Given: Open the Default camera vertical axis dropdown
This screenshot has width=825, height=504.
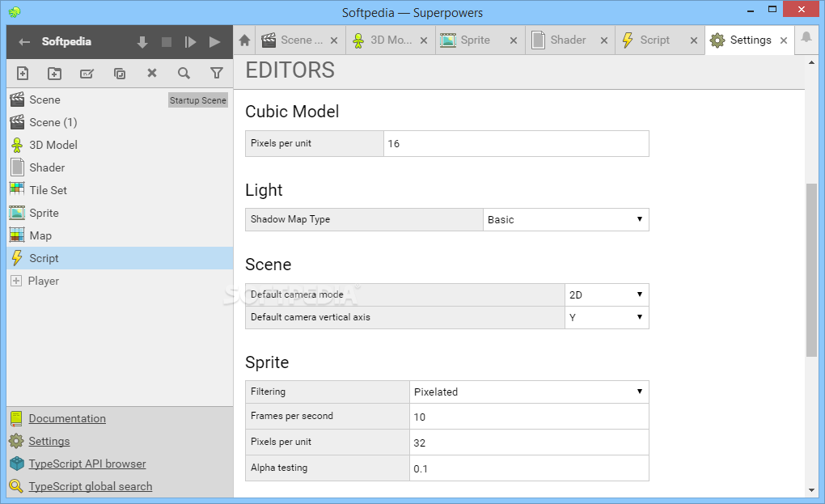Looking at the screenshot, I should click(607, 317).
